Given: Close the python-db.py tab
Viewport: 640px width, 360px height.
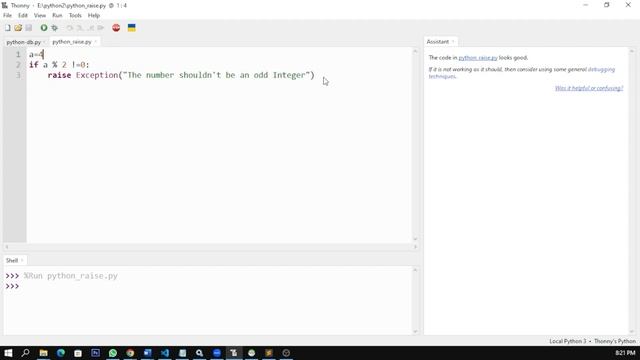Looking at the screenshot, I should coord(44,42).
